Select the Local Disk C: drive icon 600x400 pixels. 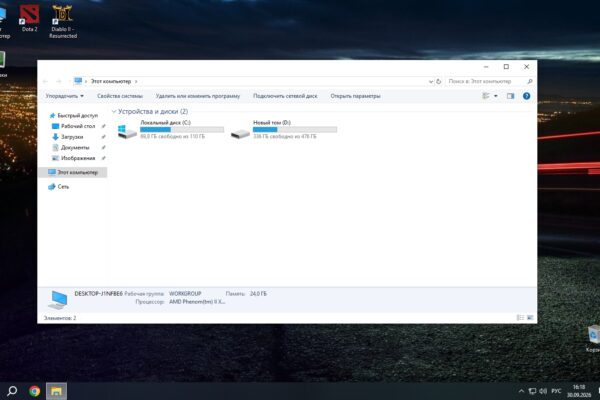pos(127,131)
